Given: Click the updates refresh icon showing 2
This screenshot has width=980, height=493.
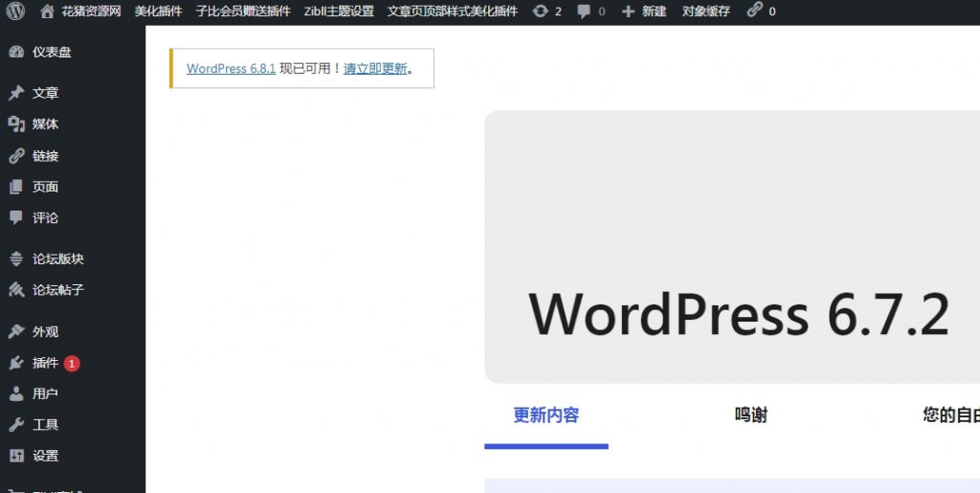Looking at the screenshot, I should coord(540,11).
